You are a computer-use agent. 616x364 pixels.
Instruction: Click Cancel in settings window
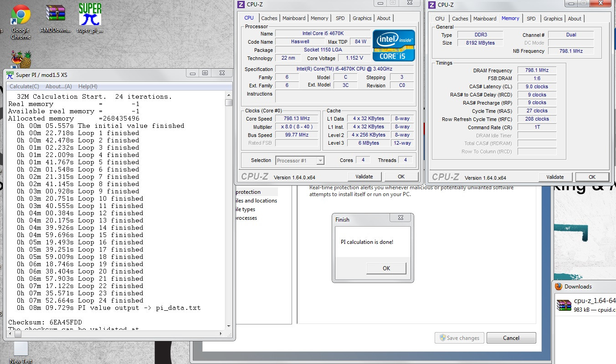pyautogui.click(x=511, y=338)
